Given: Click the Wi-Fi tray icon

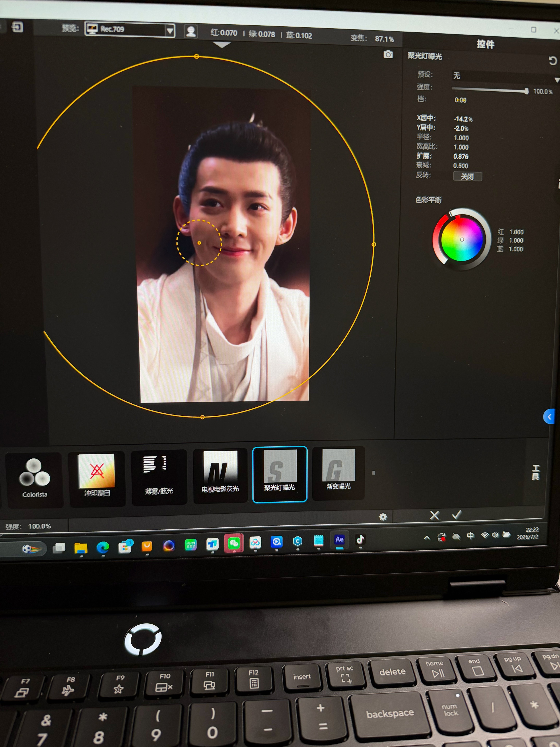Looking at the screenshot, I should [x=485, y=535].
